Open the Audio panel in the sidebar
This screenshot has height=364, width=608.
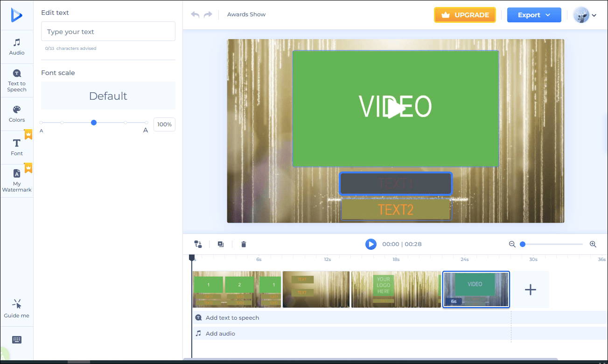click(17, 46)
